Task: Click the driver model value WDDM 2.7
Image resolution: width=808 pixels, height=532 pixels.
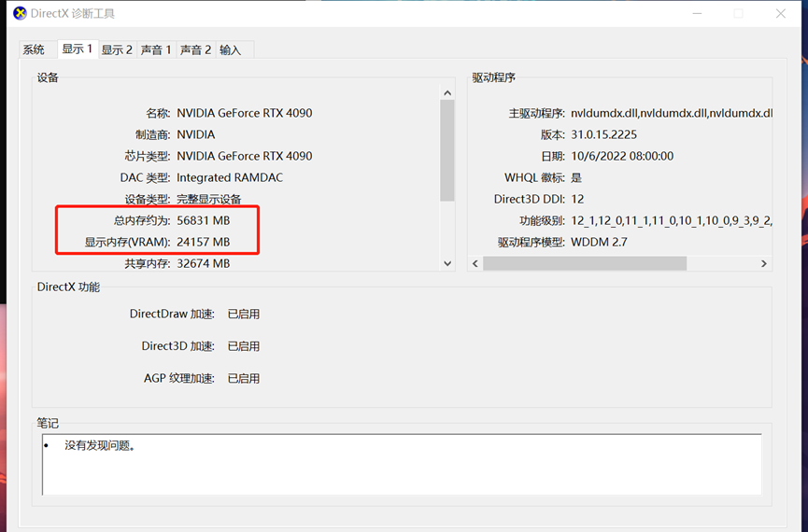Action: (599, 242)
